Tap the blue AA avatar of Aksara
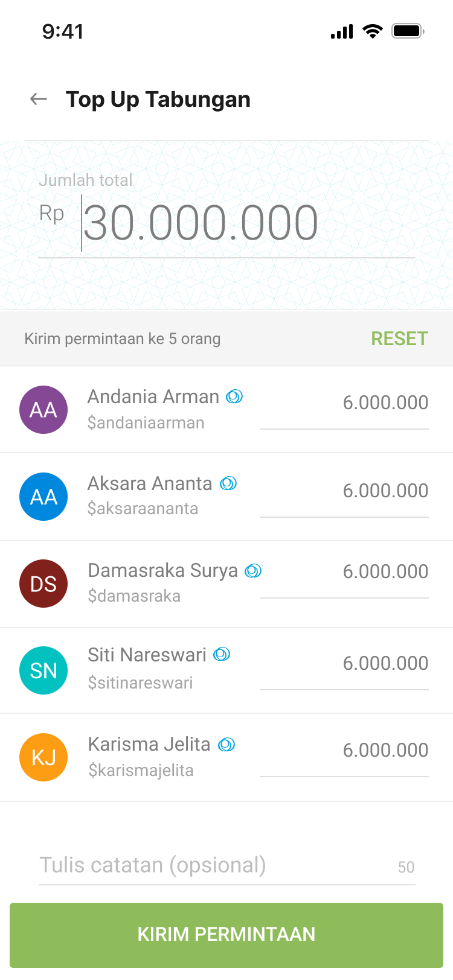Screen dimensions: 453x980 pos(43,497)
